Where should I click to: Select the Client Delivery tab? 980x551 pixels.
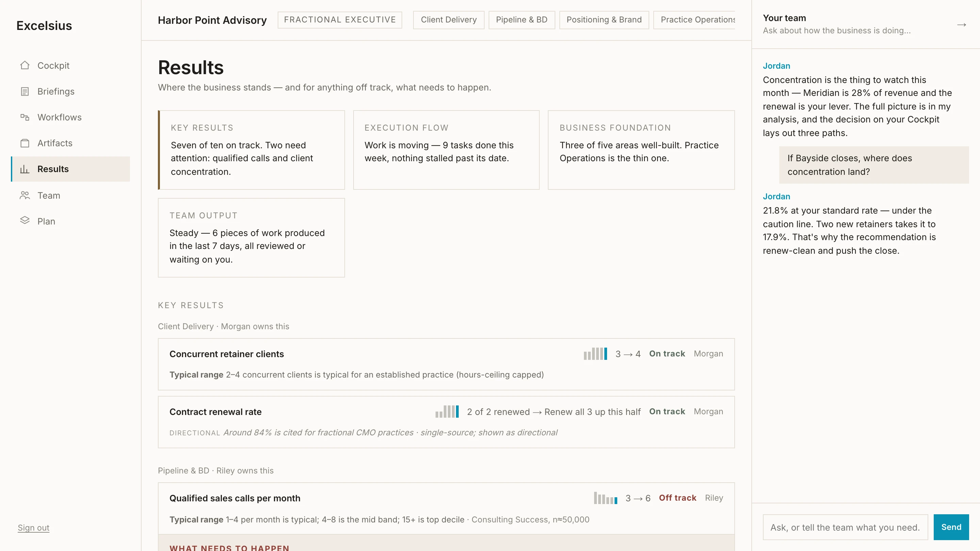(x=448, y=20)
